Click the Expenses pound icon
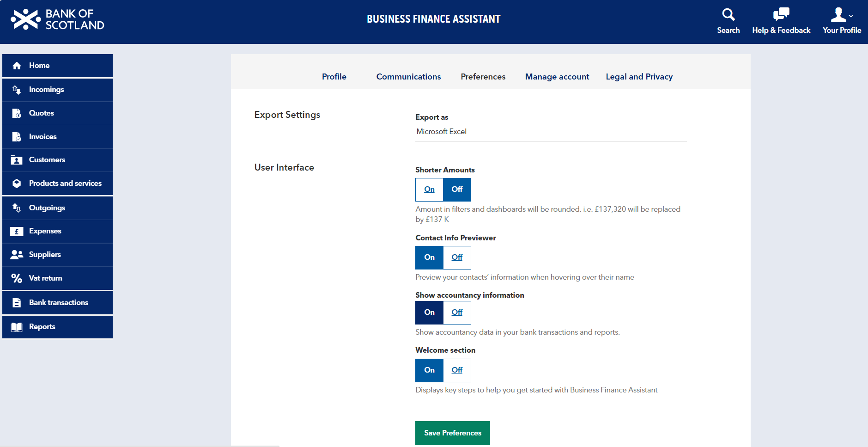868x447 pixels. (17, 231)
